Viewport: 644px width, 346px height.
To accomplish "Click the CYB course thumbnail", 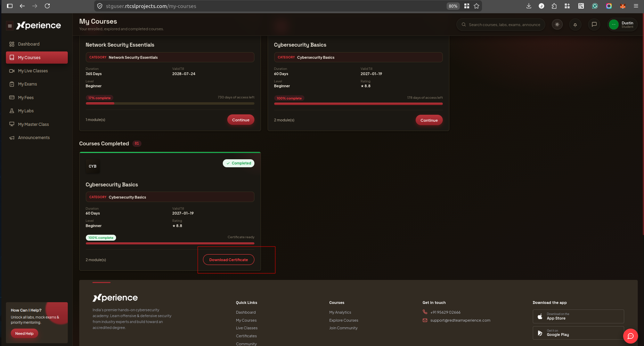I will [x=92, y=166].
